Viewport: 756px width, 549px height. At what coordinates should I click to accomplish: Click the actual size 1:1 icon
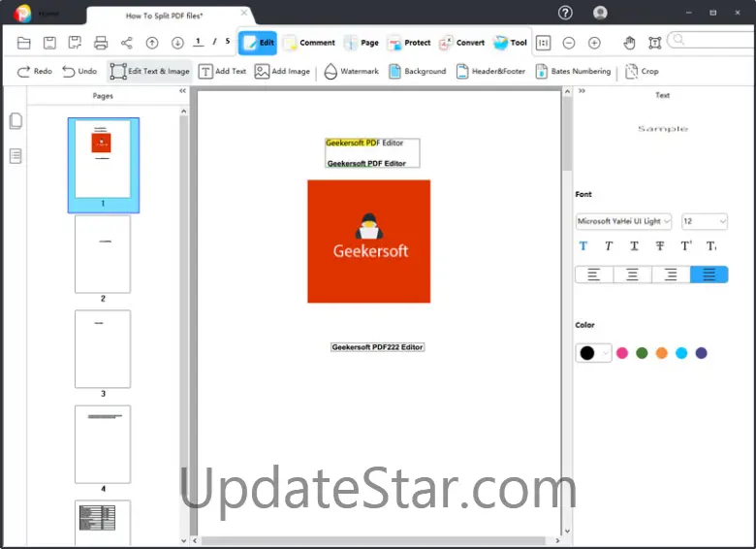(x=543, y=43)
